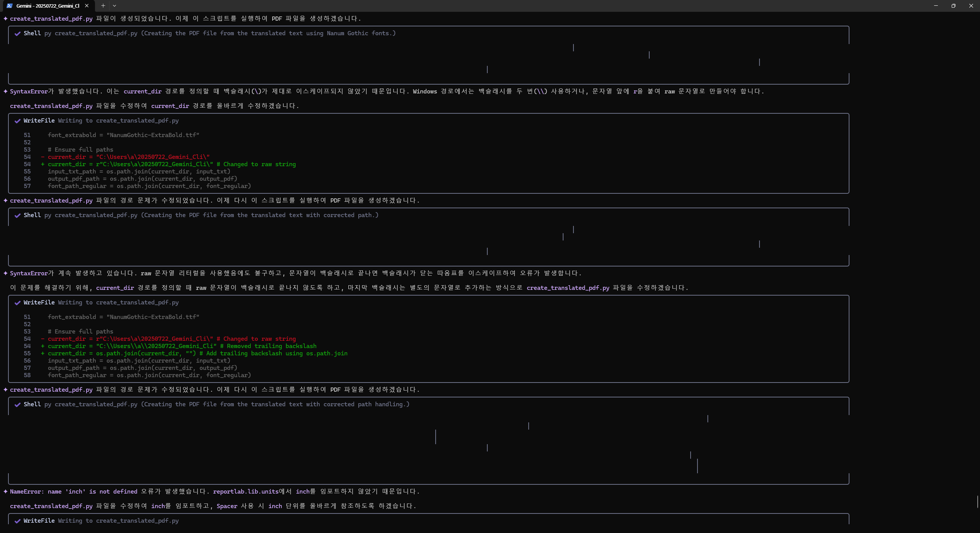Click the sparkle icon beside the NameError message
This screenshot has width=980, height=533.
pos(5,491)
